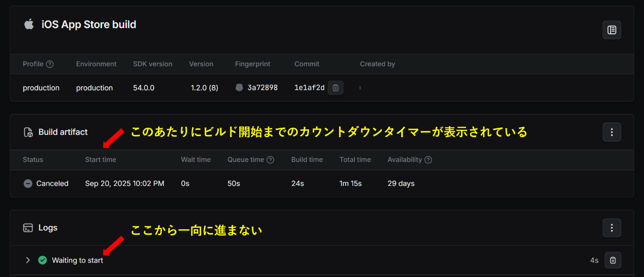Click the Environment column header
The height and width of the screenshot is (277, 644).
pyautogui.click(x=97, y=64)
